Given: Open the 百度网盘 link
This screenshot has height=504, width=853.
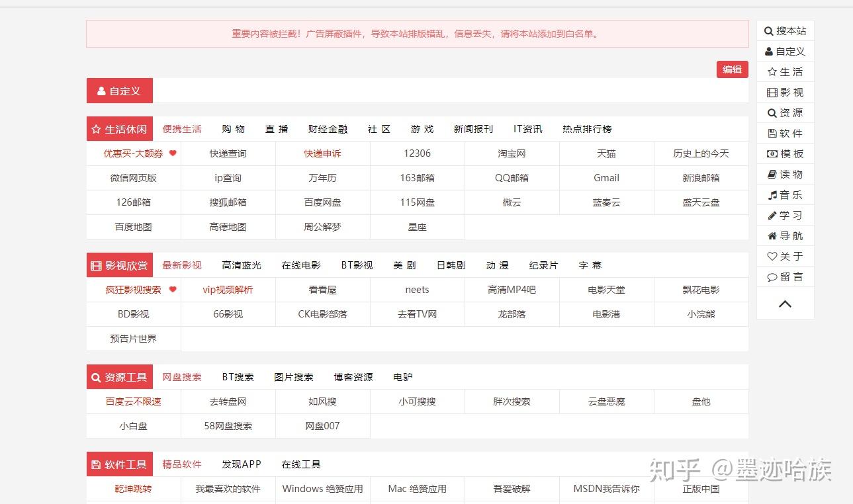Looking at the screenshot, I should coord(323,202).
